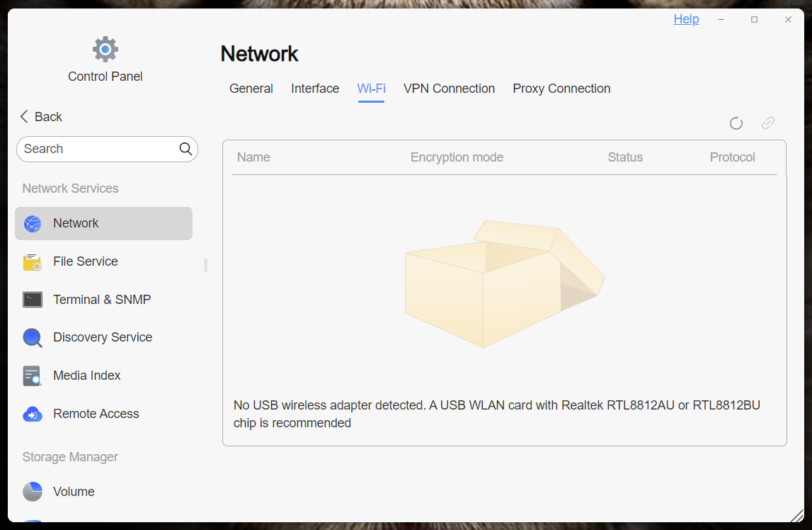Open File Service from the sidebar
Image resolution: width=812 pixels, height=530 pixels.
(x=103, y=261)
